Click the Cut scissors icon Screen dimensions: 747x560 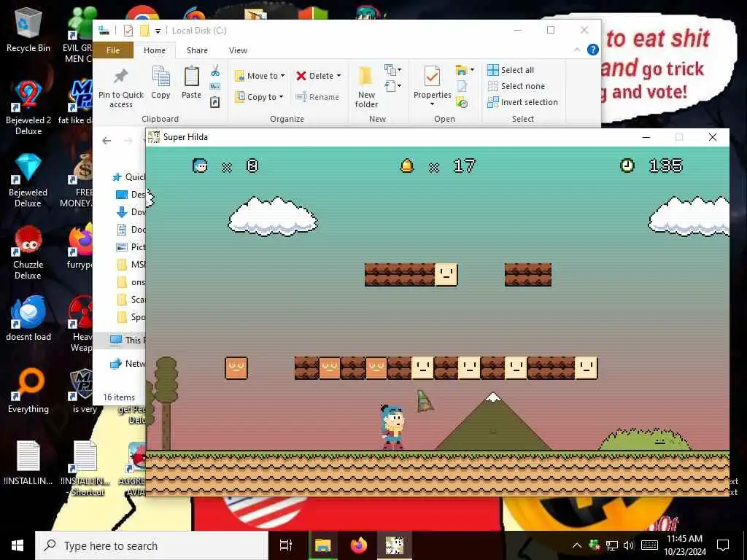(215, 71)
